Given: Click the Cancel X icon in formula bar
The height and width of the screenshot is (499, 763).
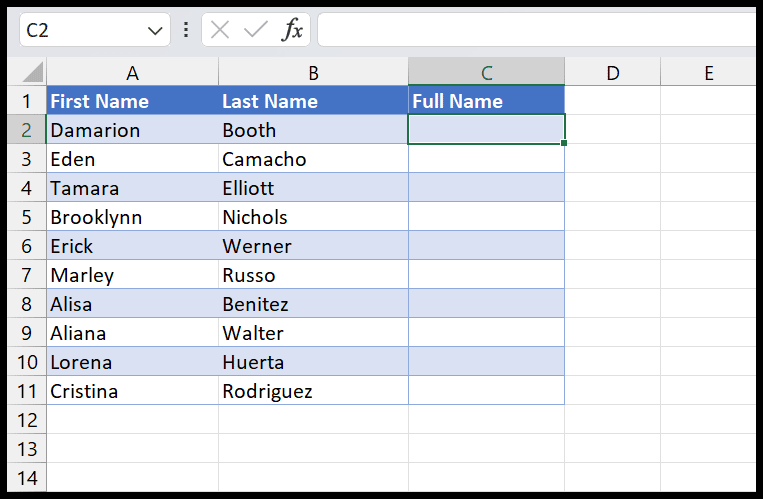Looking at the screenshot, I should [220, 30].
